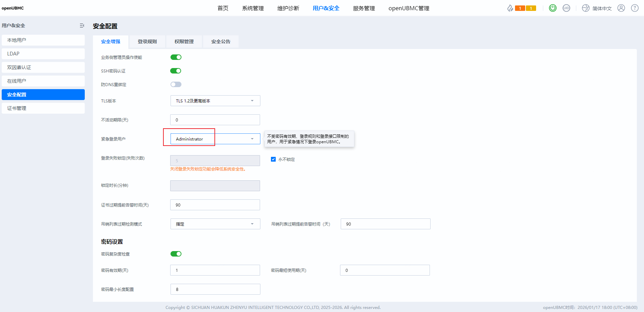Open the 吊销列表过期检测模式 dropdown
This screenshot has height=312, width=644.
pos(215,224)
